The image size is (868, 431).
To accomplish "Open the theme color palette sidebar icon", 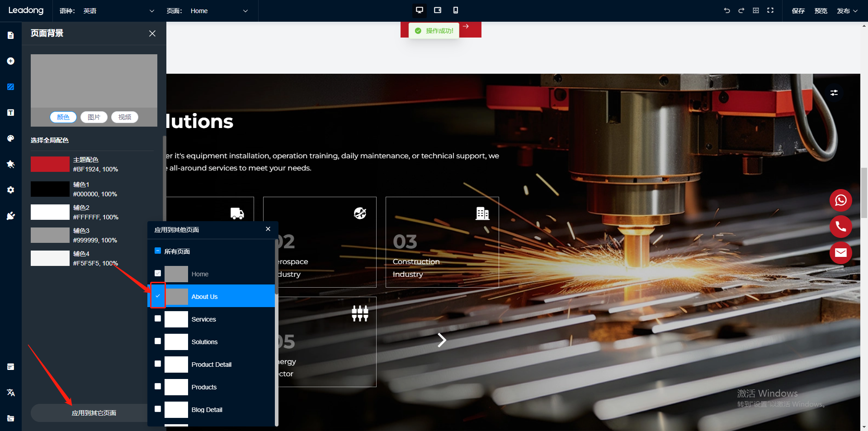I will pos(11,138).
